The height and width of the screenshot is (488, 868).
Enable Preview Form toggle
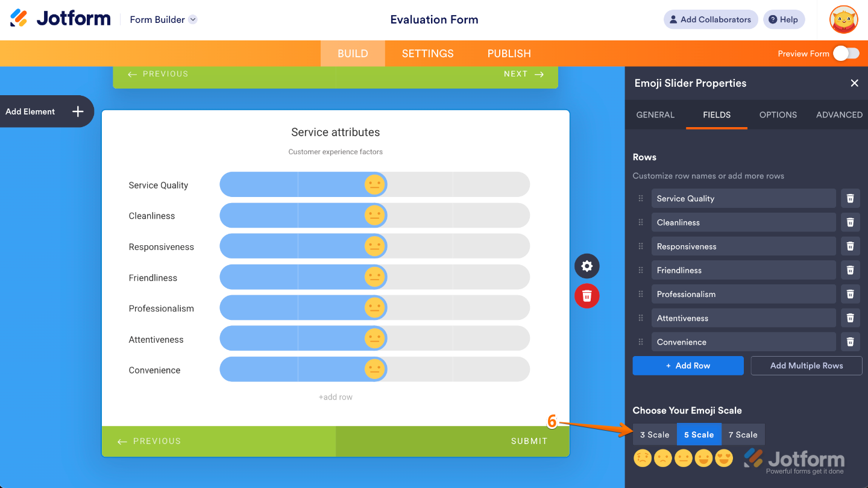pos(846,53)
